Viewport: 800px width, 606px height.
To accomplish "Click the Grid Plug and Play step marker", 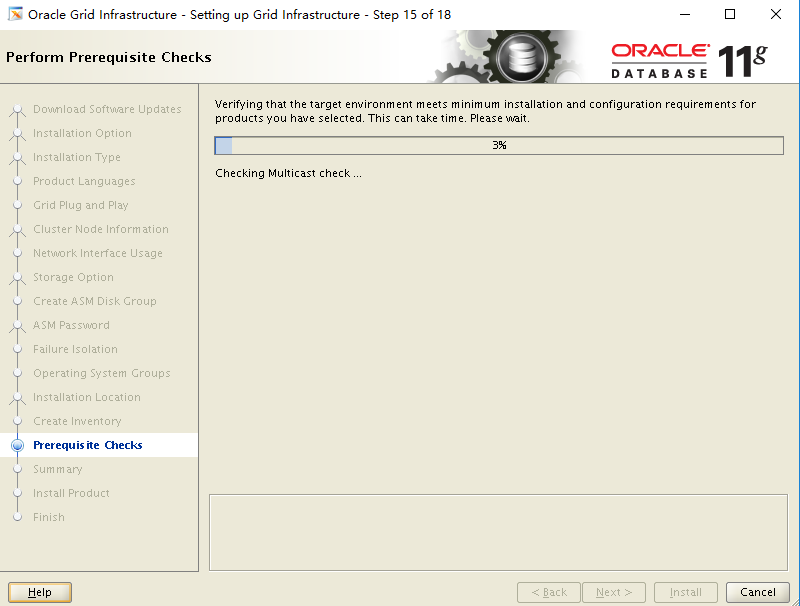I will point(17,205).
